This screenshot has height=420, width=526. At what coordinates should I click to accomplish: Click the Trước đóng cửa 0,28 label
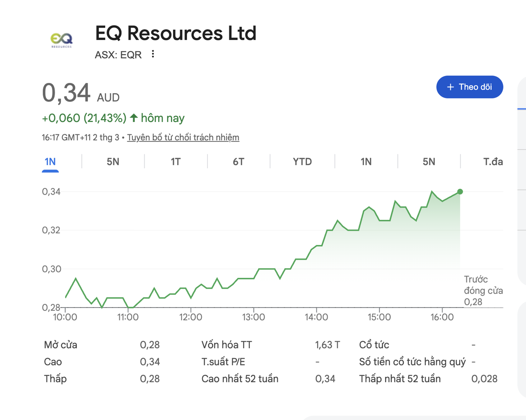pos(483,291)
